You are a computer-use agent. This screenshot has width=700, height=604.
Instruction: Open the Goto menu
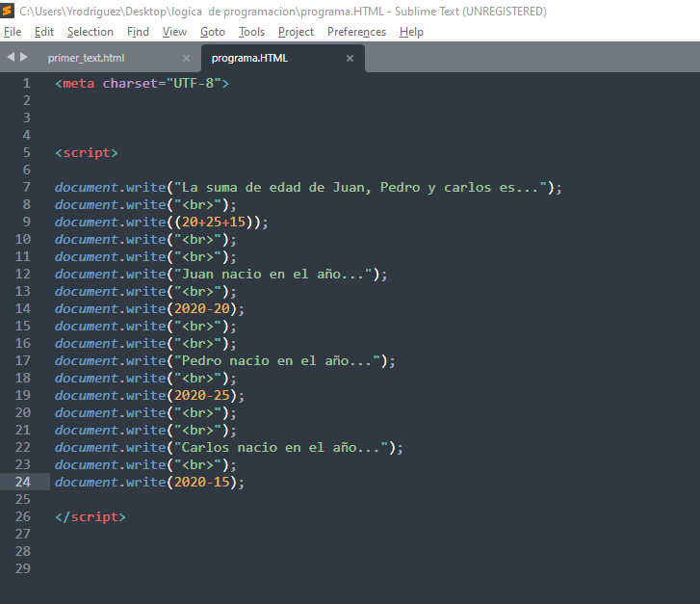213,32
